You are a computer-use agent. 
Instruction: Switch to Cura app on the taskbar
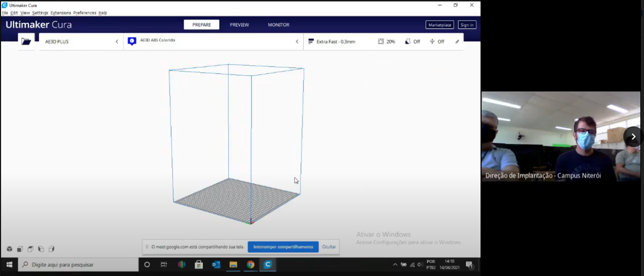268,265
